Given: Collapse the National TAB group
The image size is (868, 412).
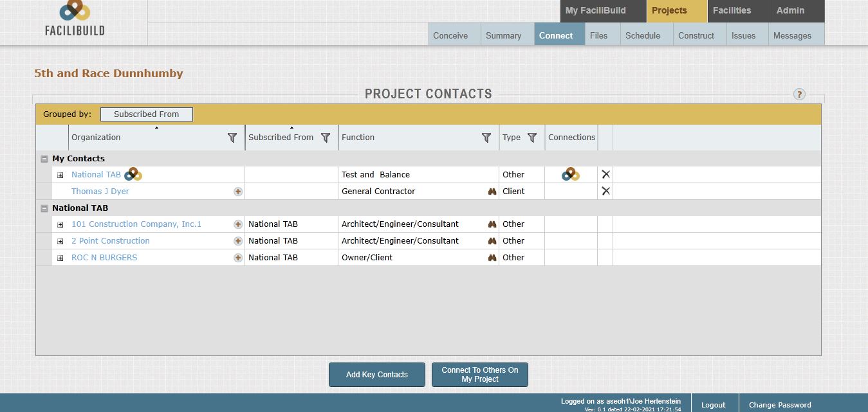Looking at the screenshot, I should (44, 208).
